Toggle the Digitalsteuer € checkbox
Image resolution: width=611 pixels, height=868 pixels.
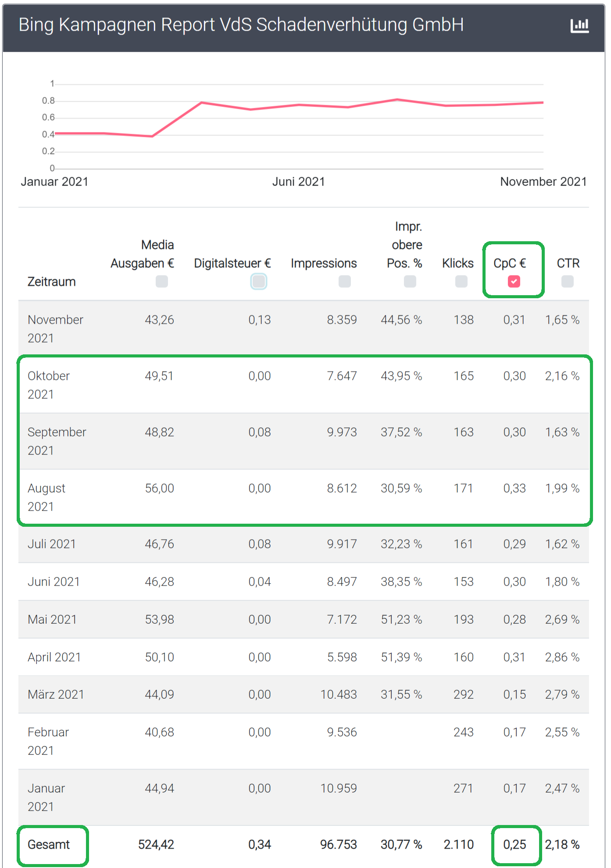259,281
